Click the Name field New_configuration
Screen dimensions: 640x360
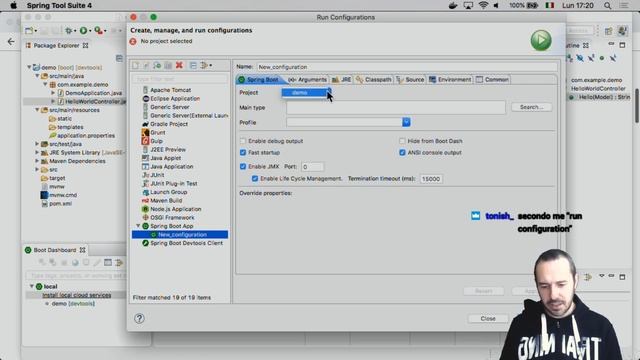point(407,67)
